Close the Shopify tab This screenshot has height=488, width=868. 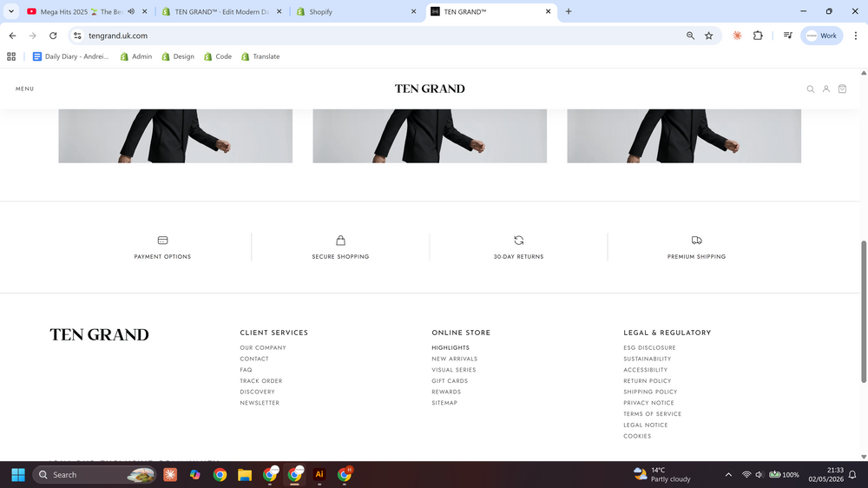(x=413, y=11)
